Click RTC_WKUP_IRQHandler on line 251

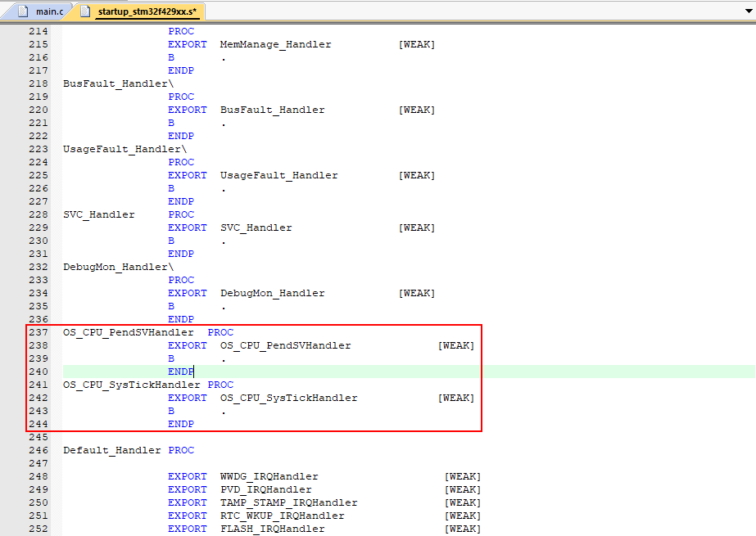click(283, 516)
